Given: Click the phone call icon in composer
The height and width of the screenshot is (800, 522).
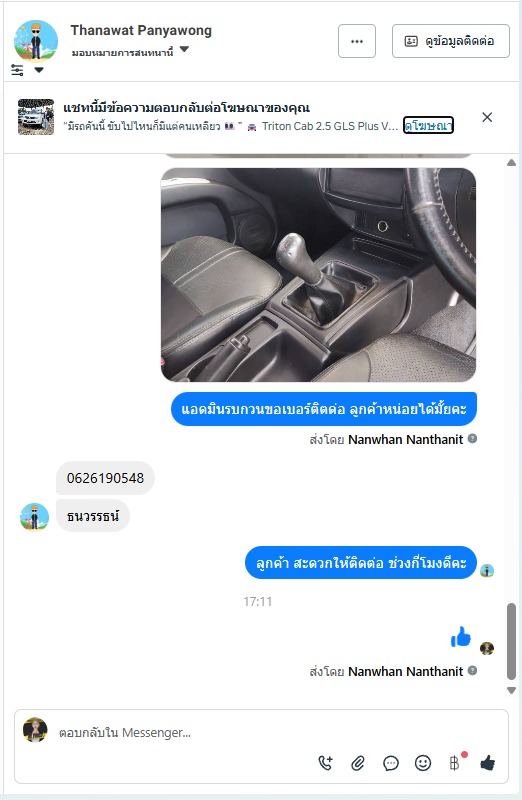Looking at the screenshot, I should click(x=326, y=763).
